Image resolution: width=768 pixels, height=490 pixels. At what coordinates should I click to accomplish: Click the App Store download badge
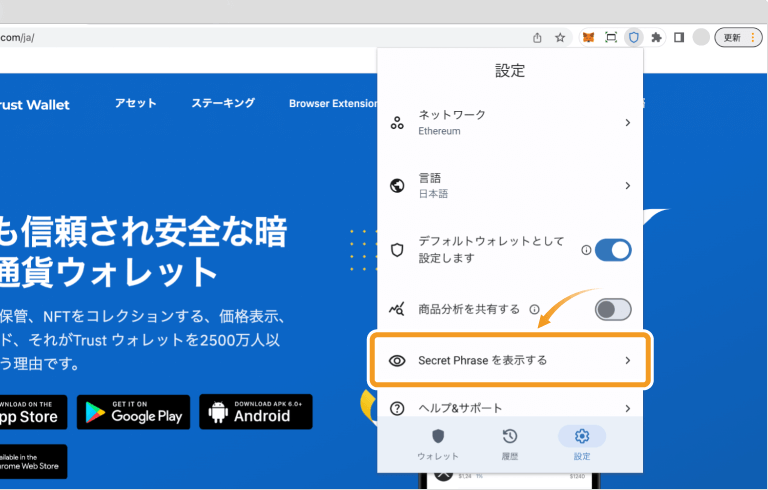pos(33,412)
